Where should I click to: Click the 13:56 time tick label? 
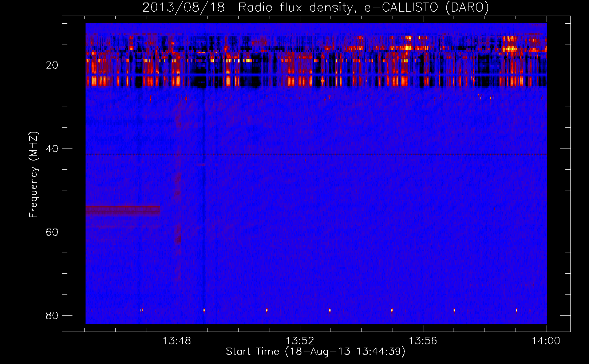(x=423, y=341)
